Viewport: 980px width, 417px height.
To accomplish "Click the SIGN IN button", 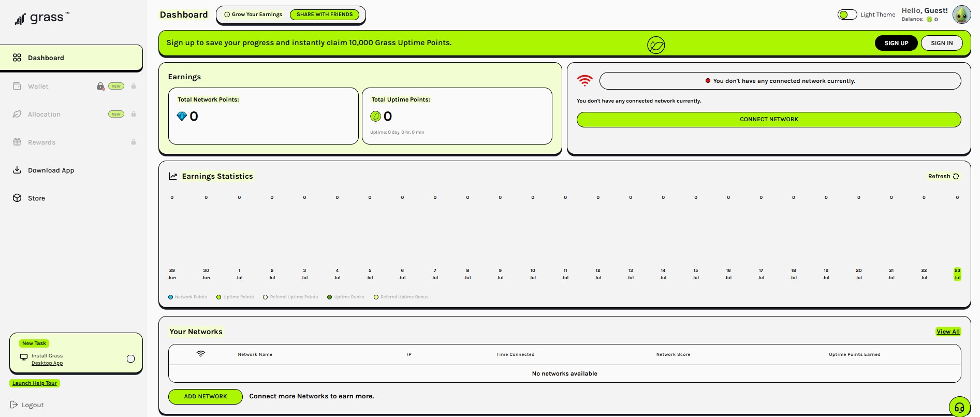I will pos(942,43).
